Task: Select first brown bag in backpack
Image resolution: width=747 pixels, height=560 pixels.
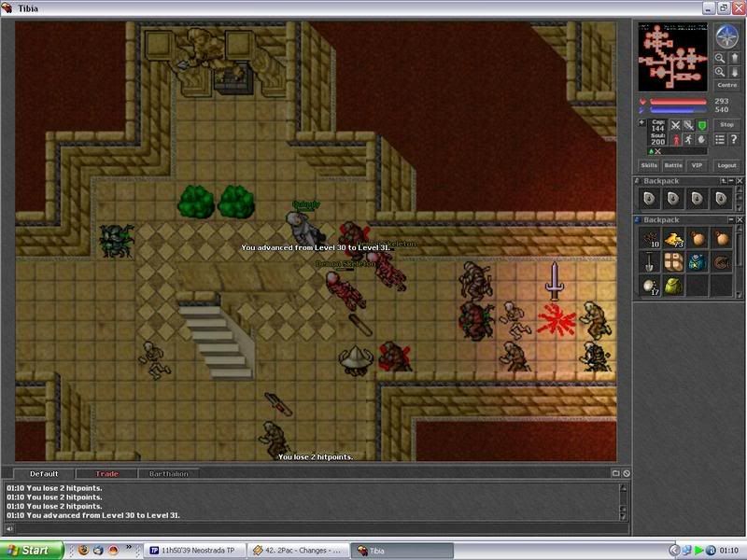Action: pos(697,238)
